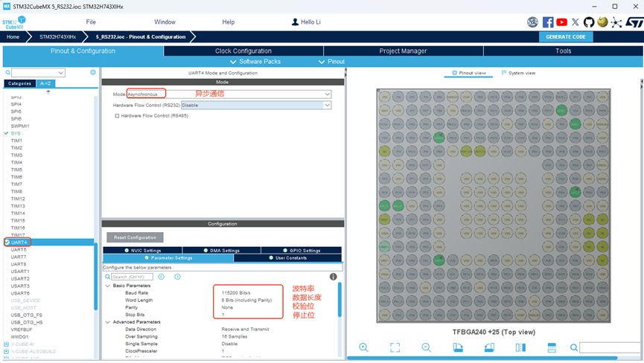The height and width of the screenshot is (363, 644).
Task: Go to next parameter search result
Action: [x=177, y=277]
